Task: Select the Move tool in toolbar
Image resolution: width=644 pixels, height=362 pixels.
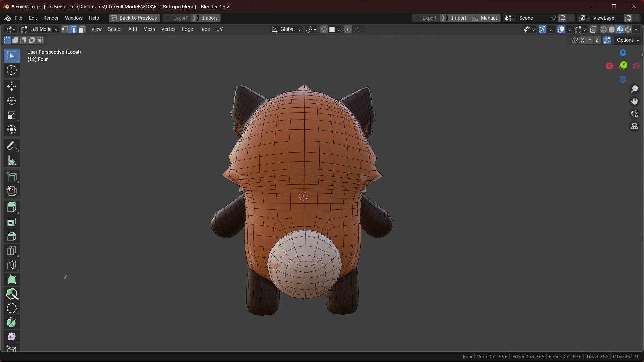Action: tap(12, 86)
